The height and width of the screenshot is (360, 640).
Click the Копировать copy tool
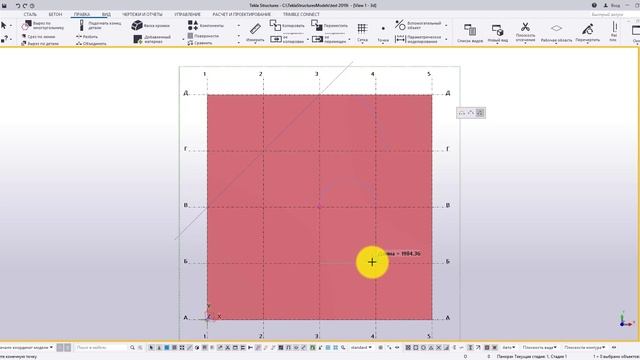(x=287, y=25)
